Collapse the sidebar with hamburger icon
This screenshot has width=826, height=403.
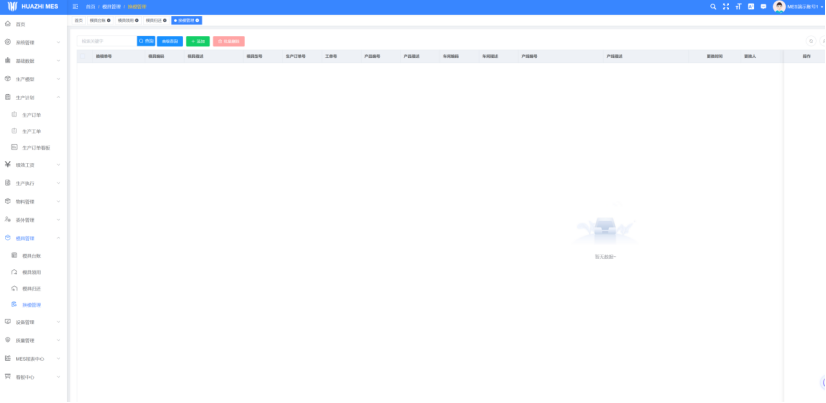pos(75,6)
